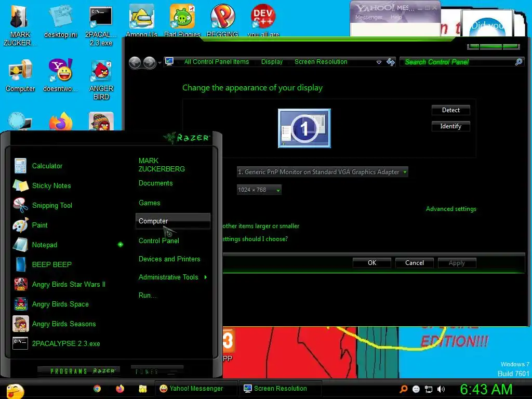Open the Bad Piggies desktop shortcut

click(182, 21)
